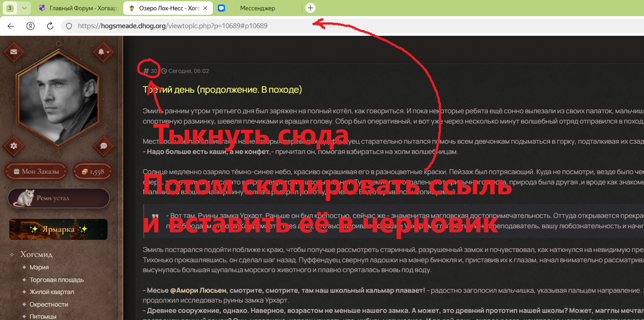Collapse the Хогсмид section in sidebar
Viewport: 644px width, 320px height.
coord(12,255)
